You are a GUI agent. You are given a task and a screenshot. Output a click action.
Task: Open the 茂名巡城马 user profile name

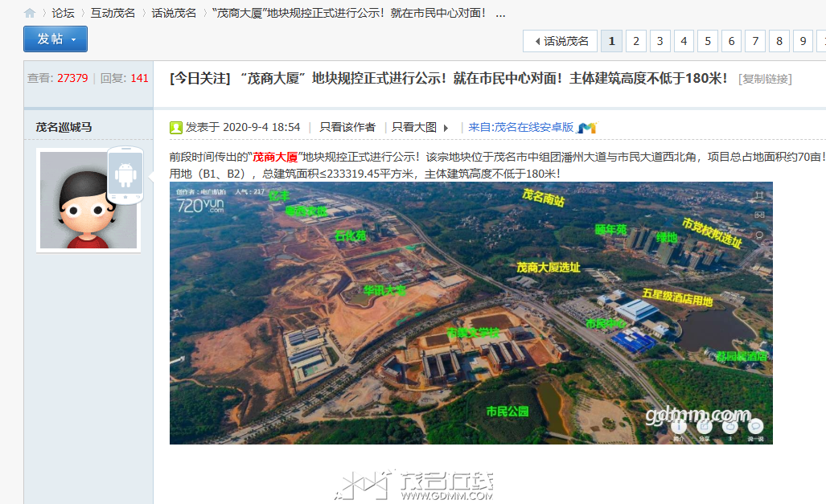click(64, 127)
